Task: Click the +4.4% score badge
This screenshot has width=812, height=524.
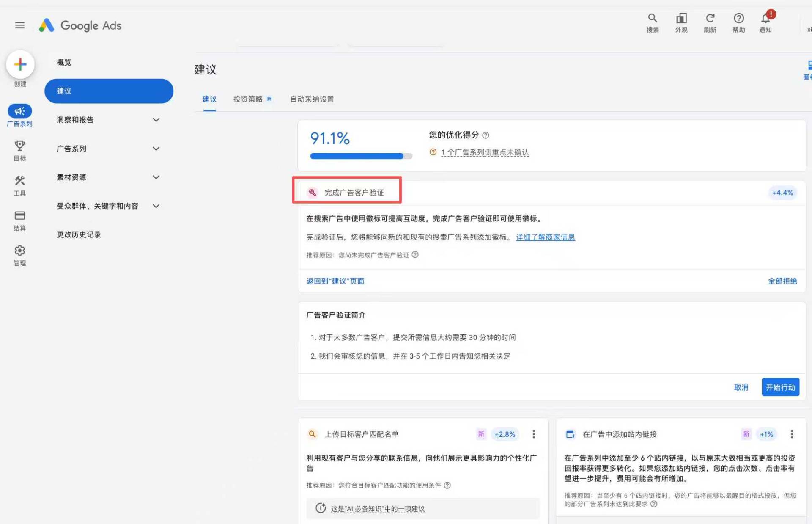Action: click(x=782, y=193)
